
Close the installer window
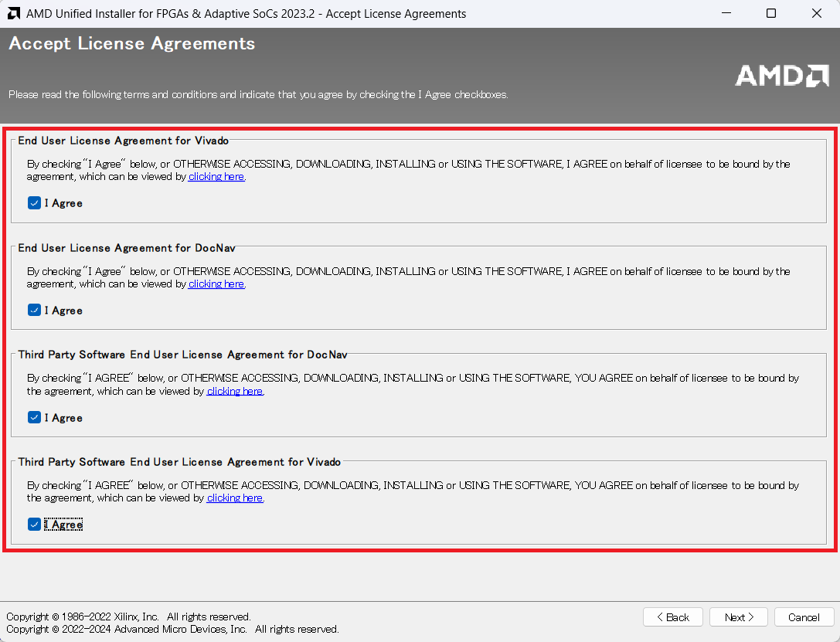click(x=816, y=13)
